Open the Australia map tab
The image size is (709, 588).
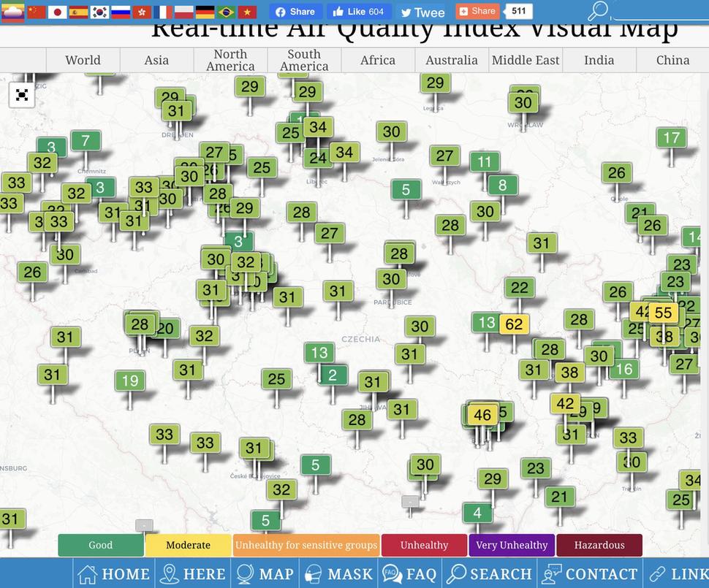pyautogui.click(x=451, y=60)
